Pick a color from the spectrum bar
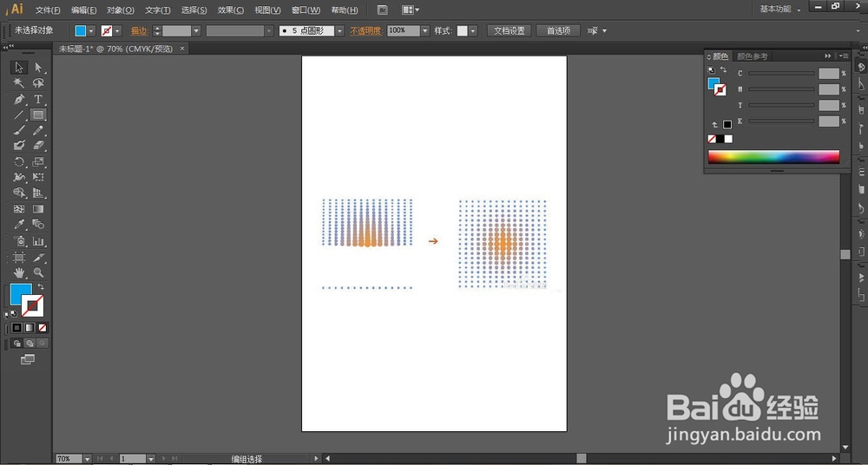This screenshot has width=868, height=465. (x=773, y=157)
